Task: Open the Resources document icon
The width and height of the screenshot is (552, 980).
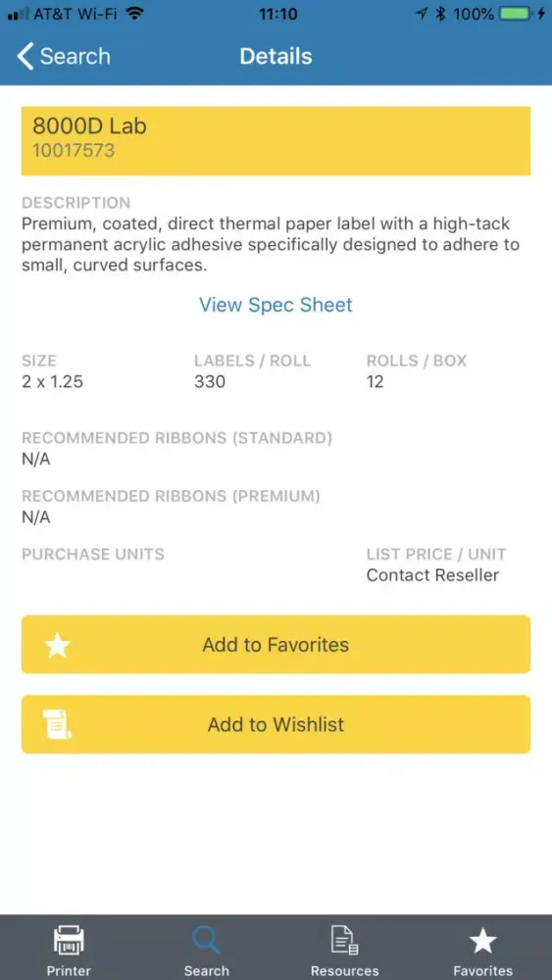Action: click(x=344, y=940)
